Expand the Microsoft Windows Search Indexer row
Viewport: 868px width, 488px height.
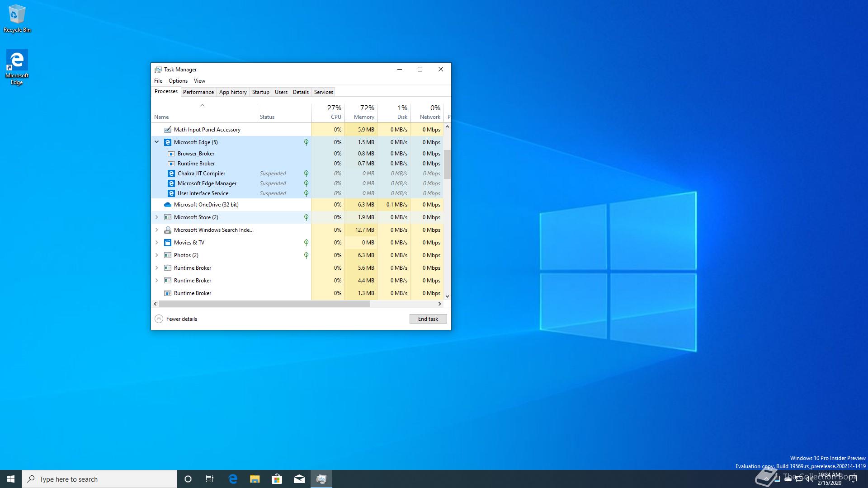157,230
